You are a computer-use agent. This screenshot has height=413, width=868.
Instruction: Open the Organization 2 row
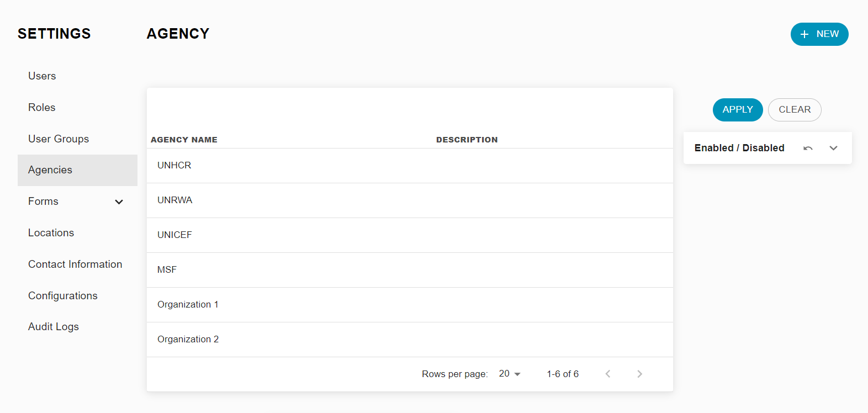tap(410, 340)
